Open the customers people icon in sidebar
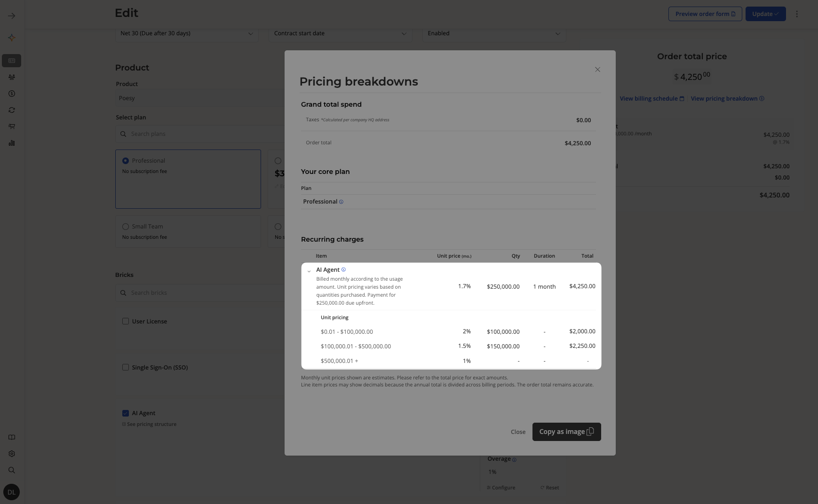The width and height of the screenshot is (818, 504). [12, 77]
